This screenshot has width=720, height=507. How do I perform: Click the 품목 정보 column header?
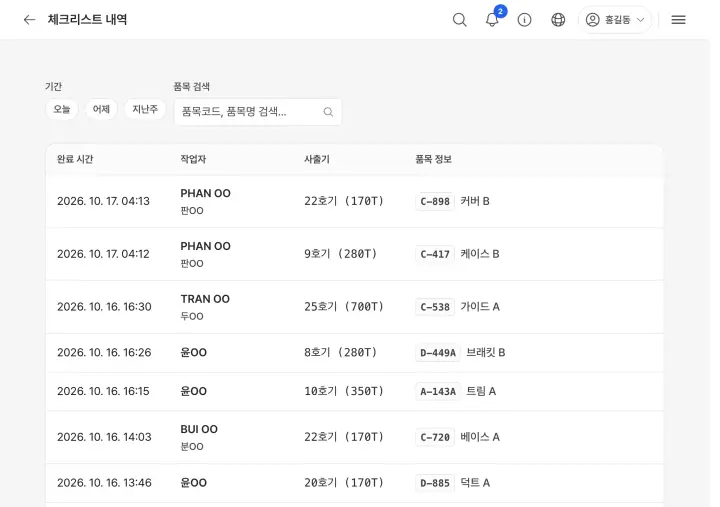[x=433, y=159]
